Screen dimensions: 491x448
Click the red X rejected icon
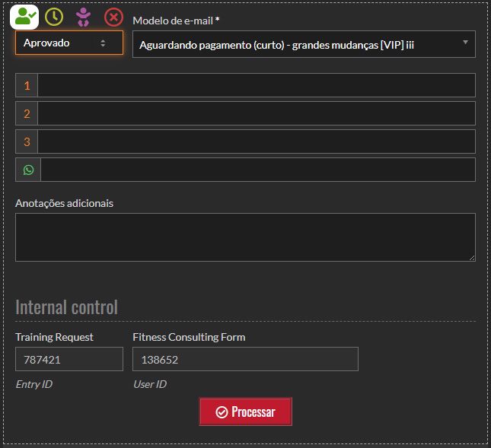(x=113, y=17)
